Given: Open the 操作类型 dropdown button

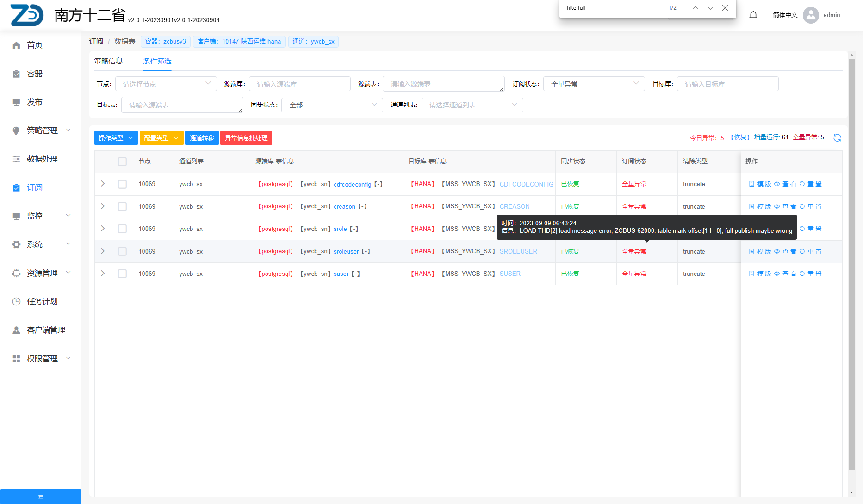Looking at the screenshot, I should point(116,138).
